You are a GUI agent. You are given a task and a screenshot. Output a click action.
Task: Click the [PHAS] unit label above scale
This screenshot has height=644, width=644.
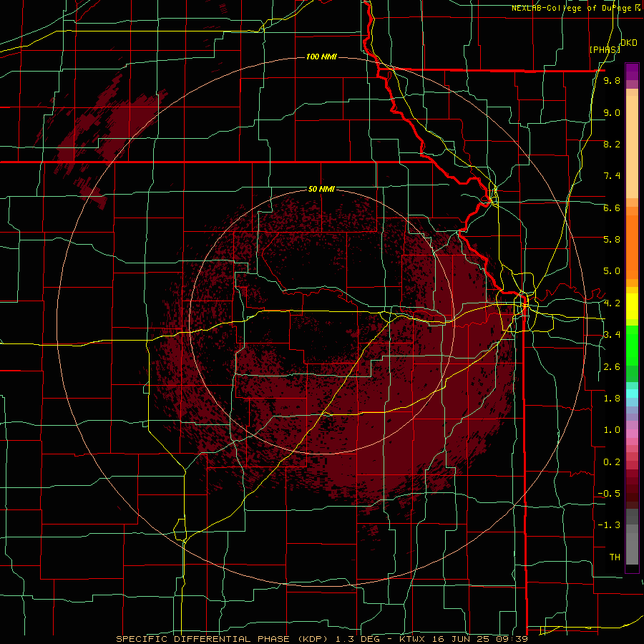pyautogui.click(x=605, y=49)
